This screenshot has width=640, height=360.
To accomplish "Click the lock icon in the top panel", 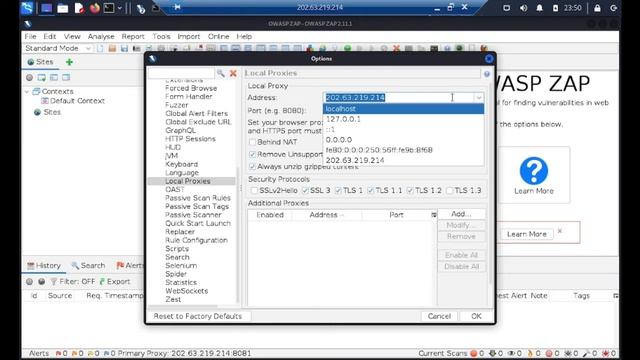I will click(597, 8).
